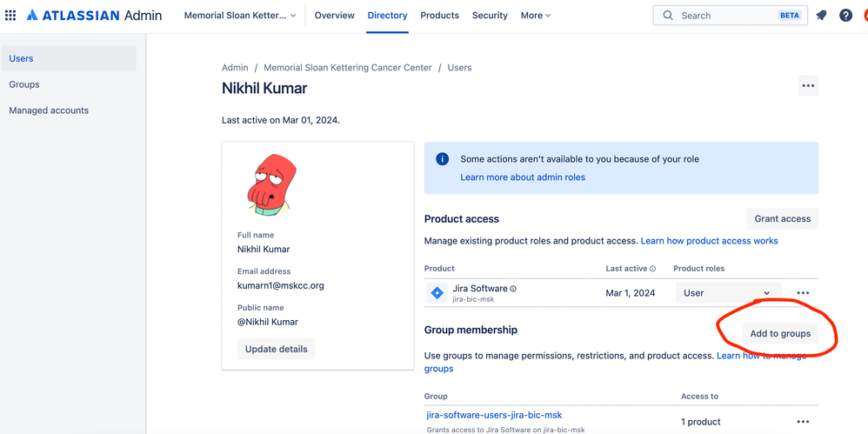This screenshot has height=434, width=868.
Task: Select Groups in the sidebar
Action: (x=24, y=84)
